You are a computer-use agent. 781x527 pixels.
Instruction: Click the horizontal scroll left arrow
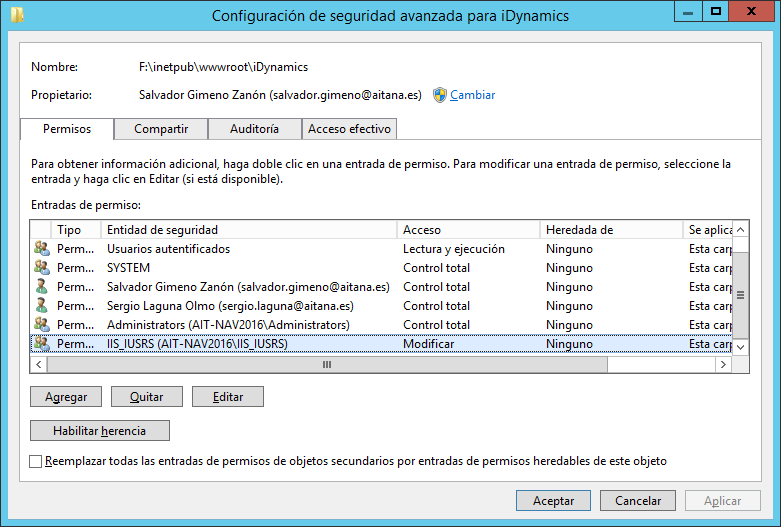[x=39, y=365]
